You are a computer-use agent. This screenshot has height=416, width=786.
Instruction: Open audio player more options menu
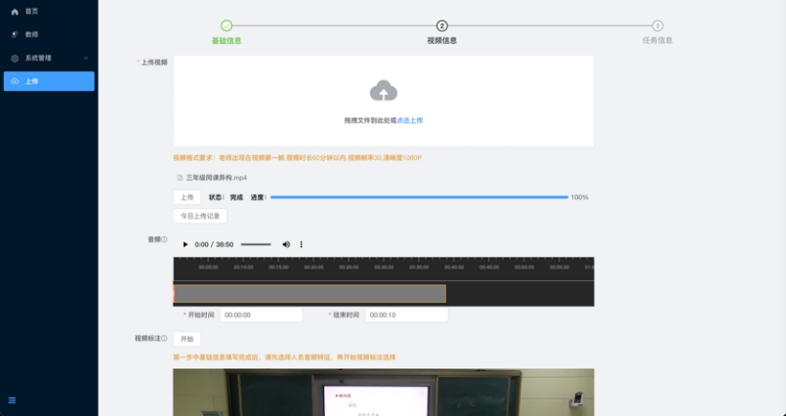pos(301,244)
